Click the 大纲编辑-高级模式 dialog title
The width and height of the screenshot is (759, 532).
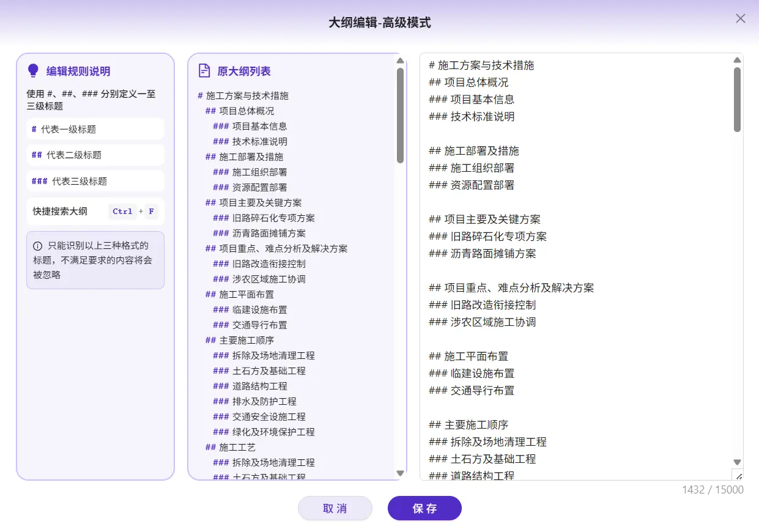[x=379, y=23]
